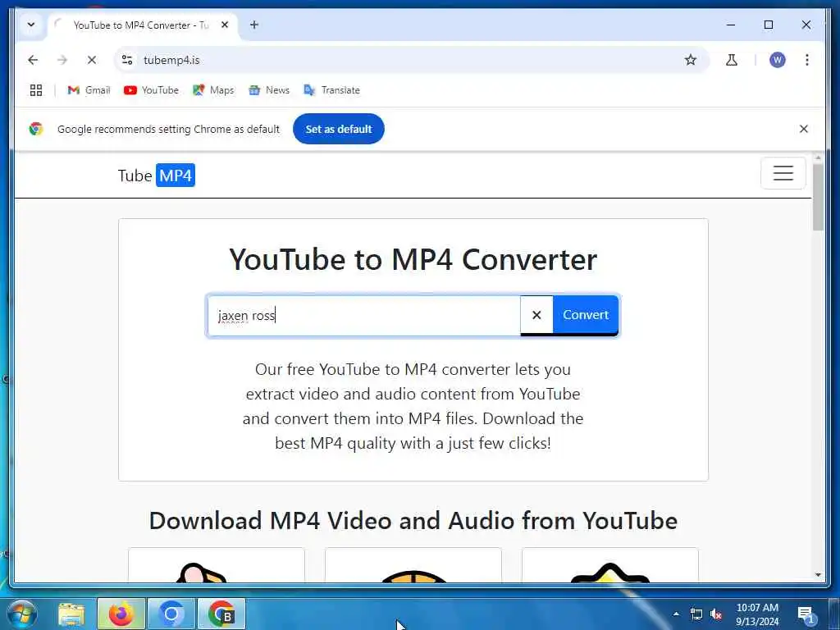The height and width of the screenshot is (630, 840).
Task: Click the muted volume tray icon
Action: [715, 614]
